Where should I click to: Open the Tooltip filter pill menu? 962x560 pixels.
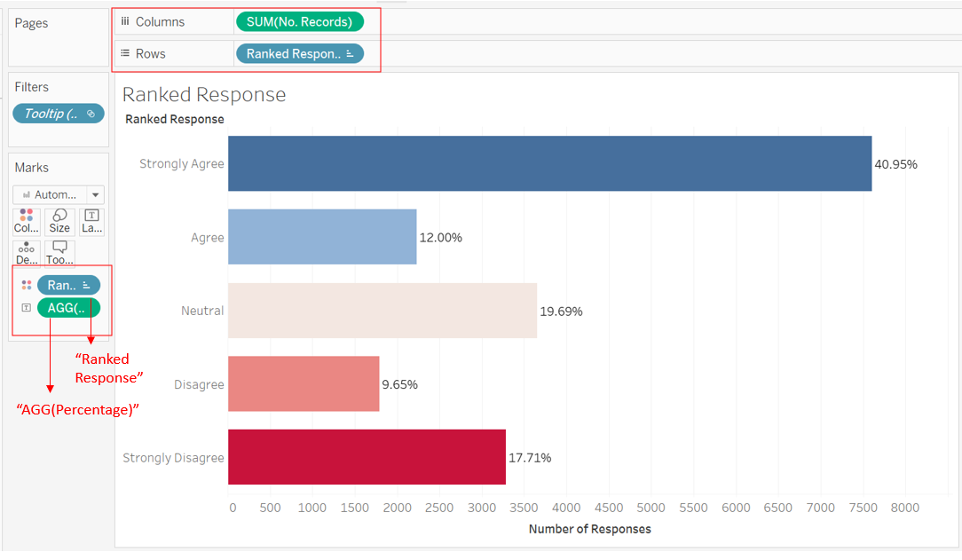(x=59, y=114)
